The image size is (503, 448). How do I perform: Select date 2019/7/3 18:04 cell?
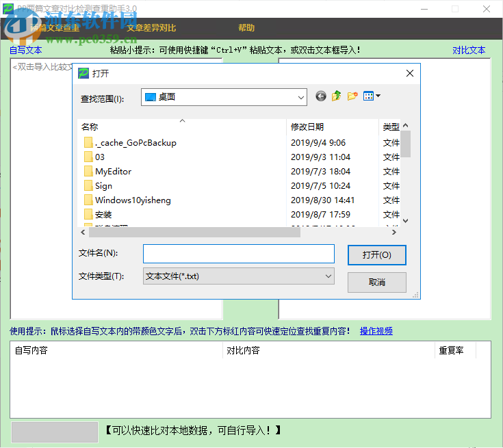tap(320, 171)
